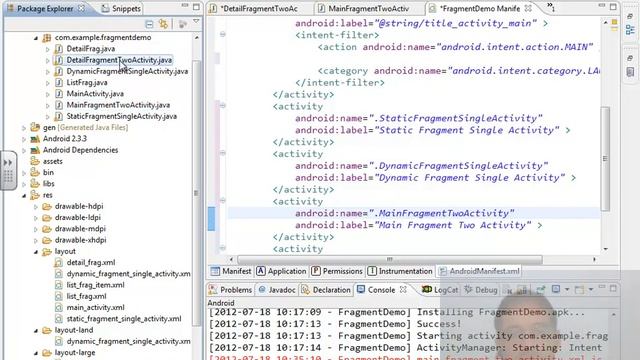Expand DetailFrag.java node
The image size is (640, 360).
(x=48, y=49)
